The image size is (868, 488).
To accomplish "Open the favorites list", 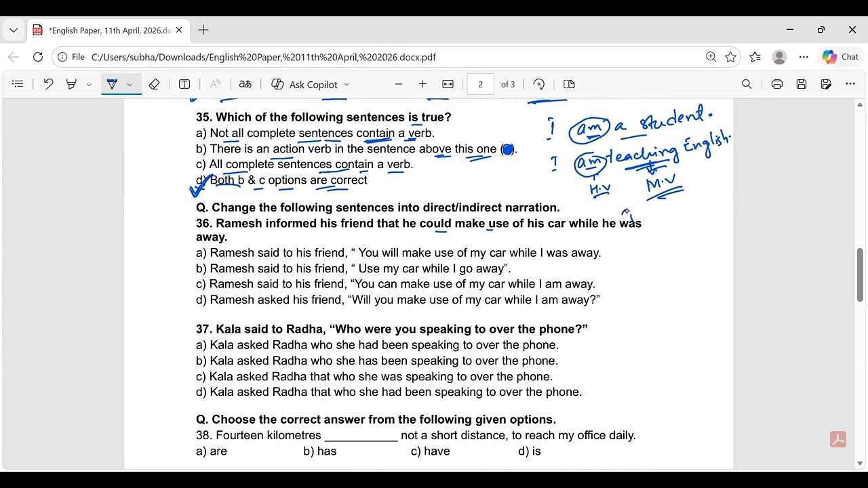I will tap(755, 57).
